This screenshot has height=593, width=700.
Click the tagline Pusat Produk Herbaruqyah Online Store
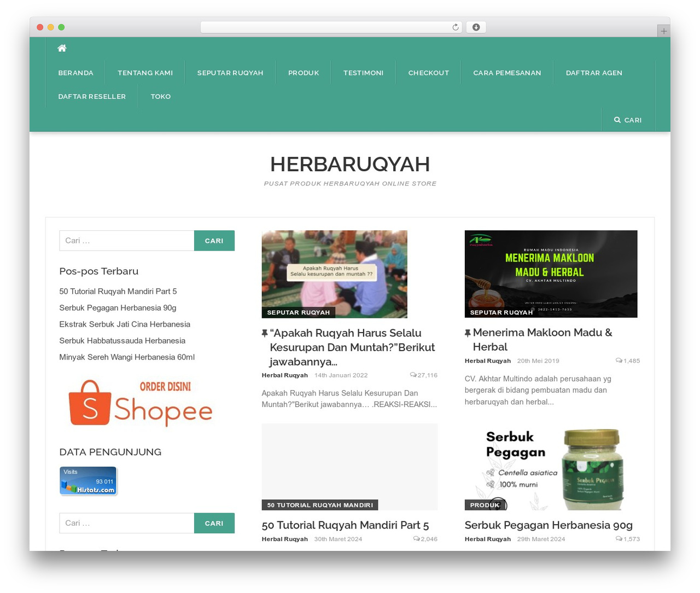(350, 184)
